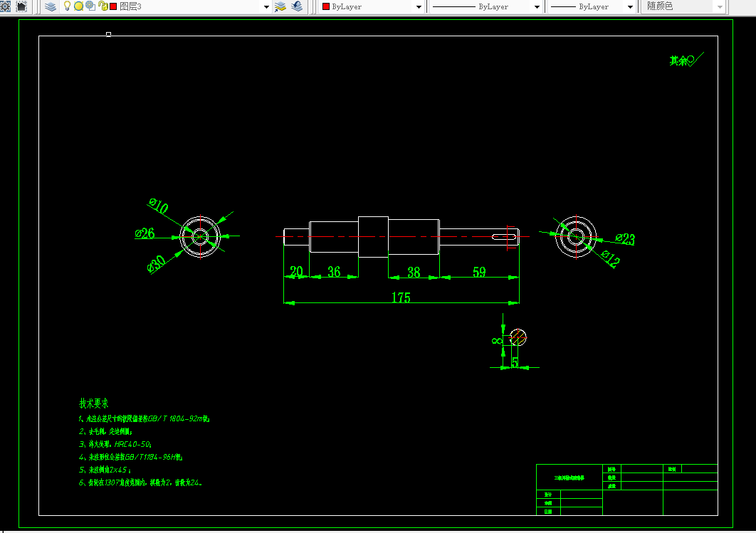This screenshot has height=533, width=756.
Task: Open the ByLayer color control dropdown arrow
Action: 419,6
